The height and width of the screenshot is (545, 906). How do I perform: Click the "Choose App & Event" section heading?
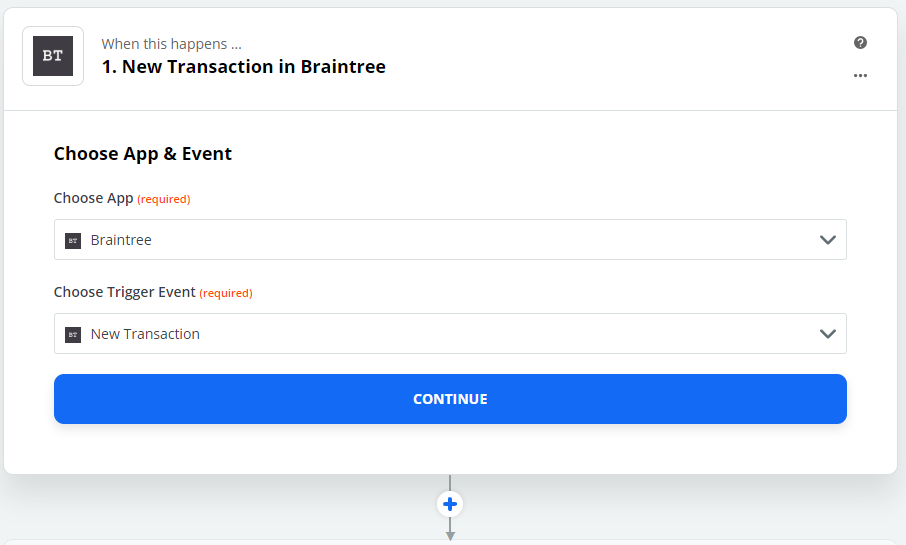(143, 154)
